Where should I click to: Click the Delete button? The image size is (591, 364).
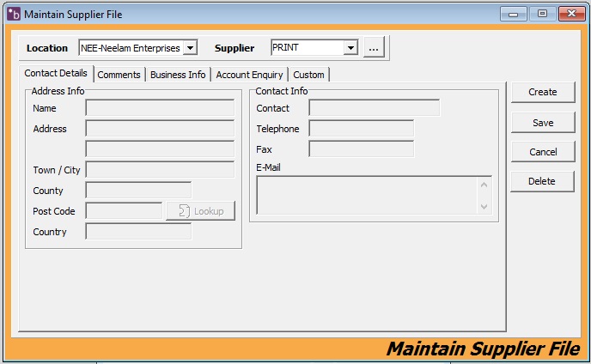pos(542,181)
